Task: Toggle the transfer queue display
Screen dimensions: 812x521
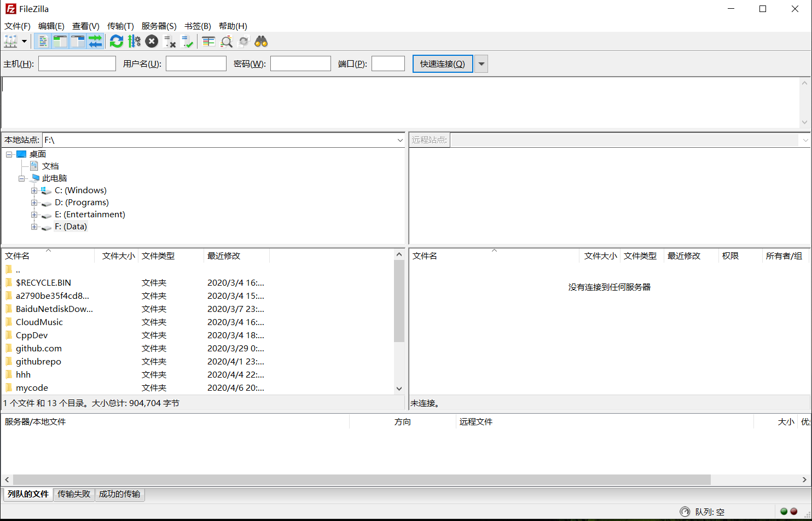Action: [95, 42]
